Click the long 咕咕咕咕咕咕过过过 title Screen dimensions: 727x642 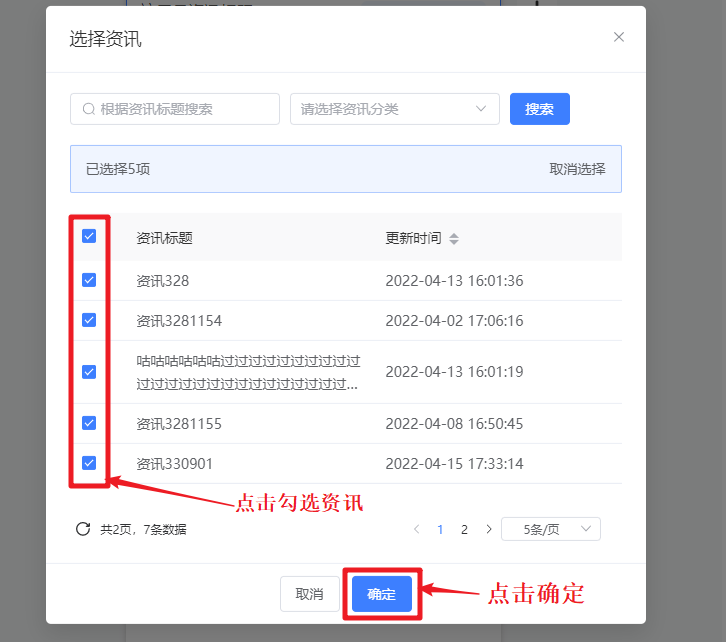point(248,372)
